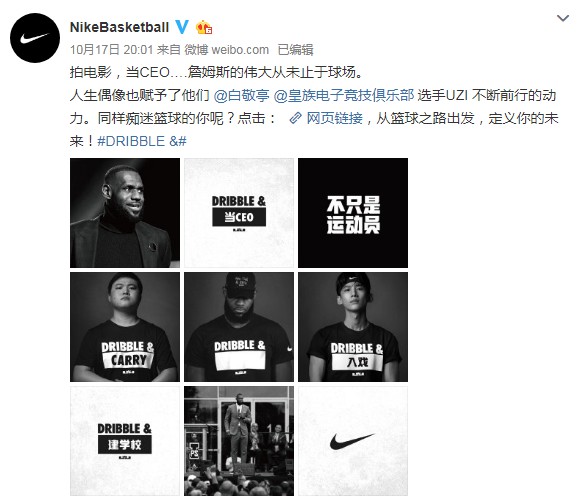Open the @白敬亭 mention link
Screen dimensions: 582x503
click(241, 95)
